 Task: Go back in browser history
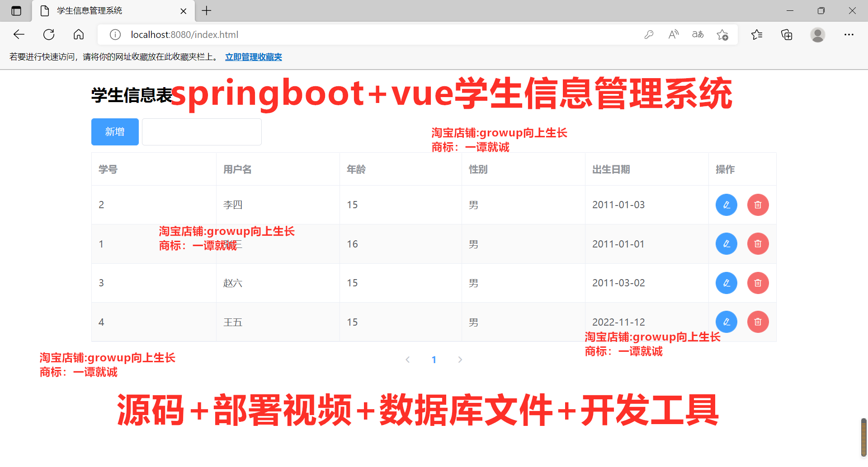(19, 34)
